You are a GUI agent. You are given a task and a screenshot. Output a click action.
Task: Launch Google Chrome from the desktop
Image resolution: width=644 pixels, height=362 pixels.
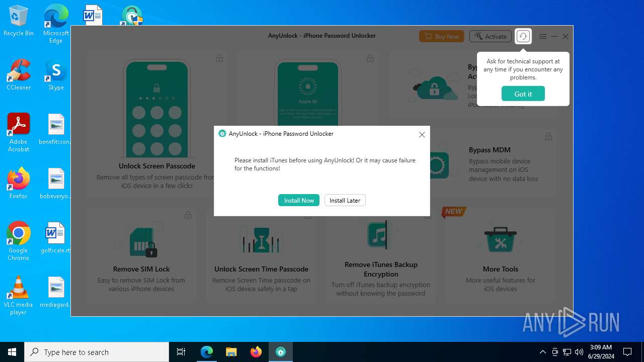click(19, 241)
